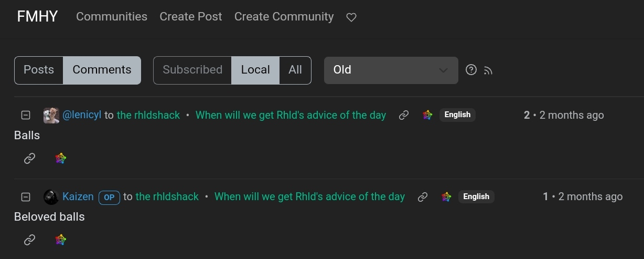Click the heart donate icon in navbar
The image size is (644, 259).
[x=351, y=17]
